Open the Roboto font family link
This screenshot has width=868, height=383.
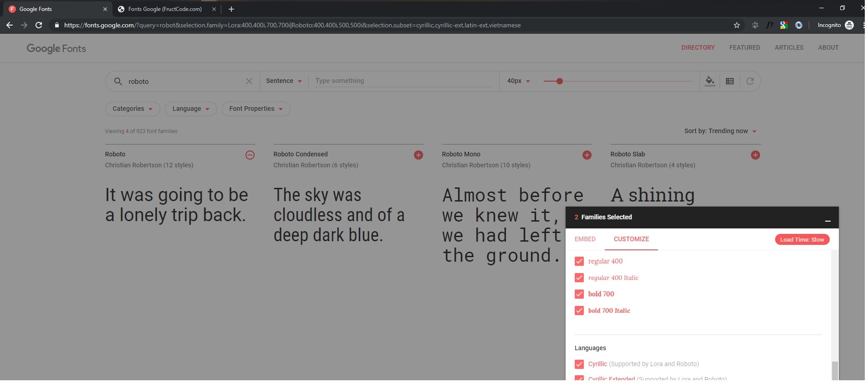tap(115, 154)
